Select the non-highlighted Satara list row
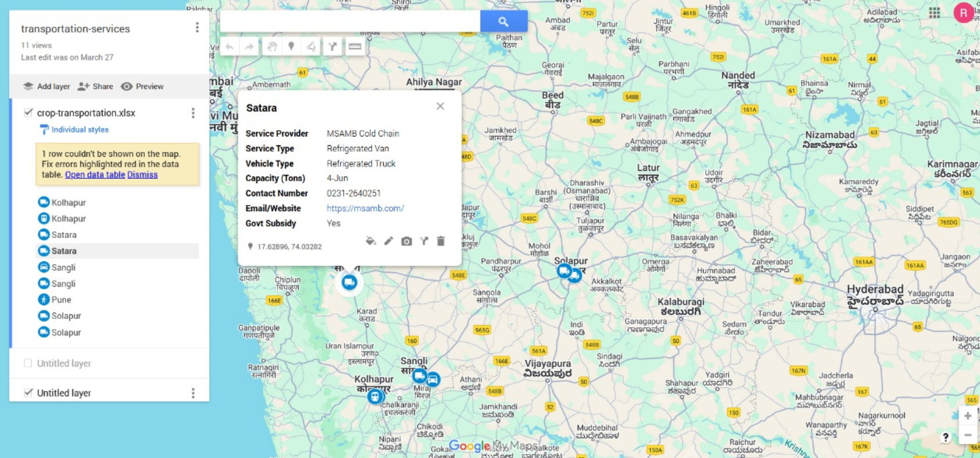Screen dimensions: 980x458 coord(118,235)
